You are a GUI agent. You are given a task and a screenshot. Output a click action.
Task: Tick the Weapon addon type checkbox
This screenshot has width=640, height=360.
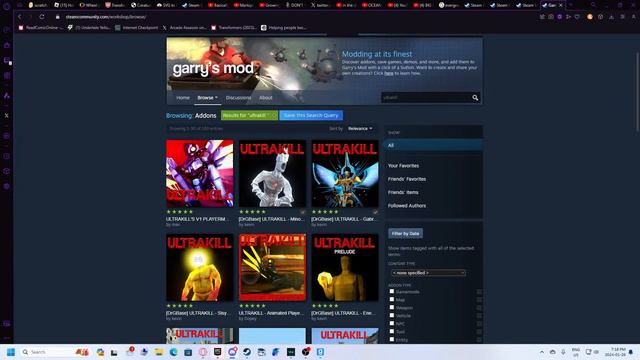(392, 307)
